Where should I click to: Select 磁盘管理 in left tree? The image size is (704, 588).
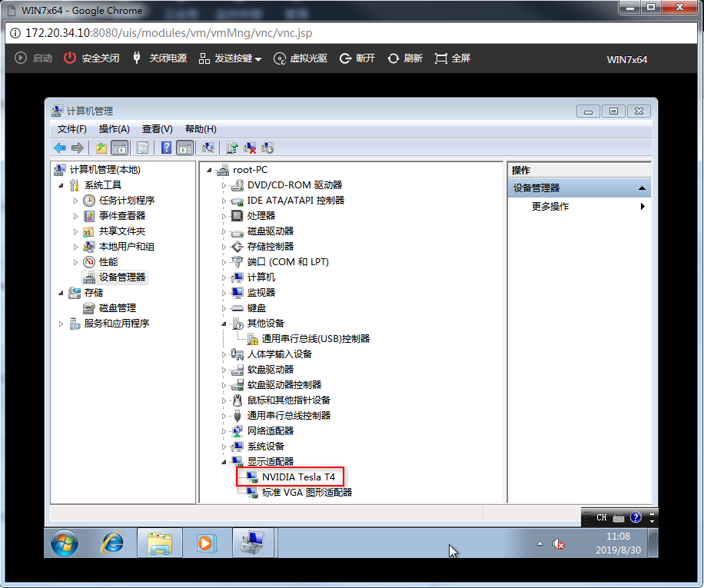[117, 308]
